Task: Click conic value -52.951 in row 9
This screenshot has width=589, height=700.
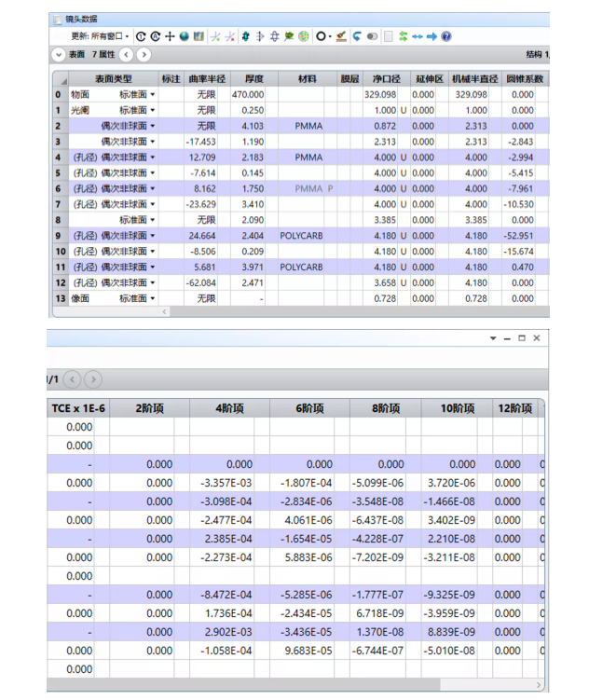Action: [518, 236]
